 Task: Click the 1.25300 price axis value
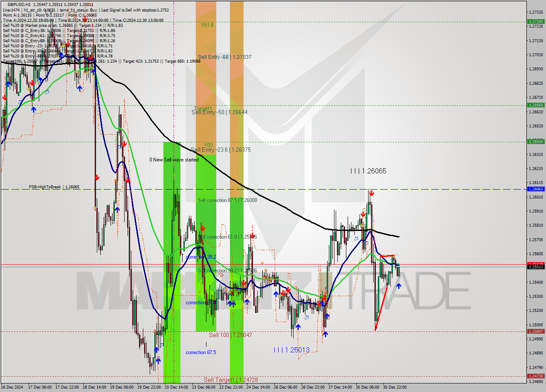[536, 296]
